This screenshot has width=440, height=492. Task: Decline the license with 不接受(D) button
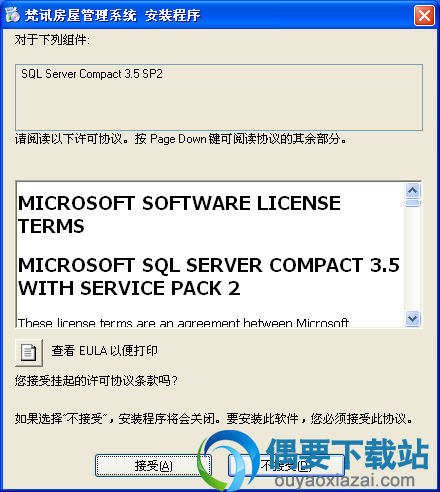286,465
